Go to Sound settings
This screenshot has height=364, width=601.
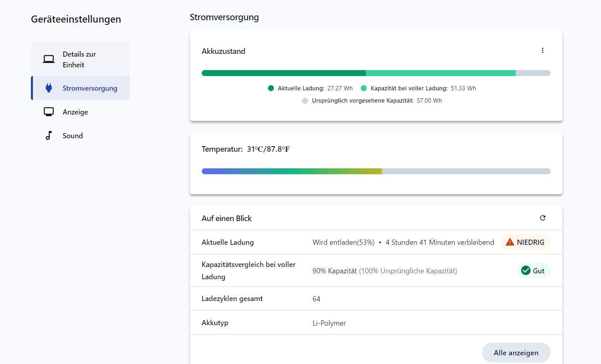[x=73, y=136]
